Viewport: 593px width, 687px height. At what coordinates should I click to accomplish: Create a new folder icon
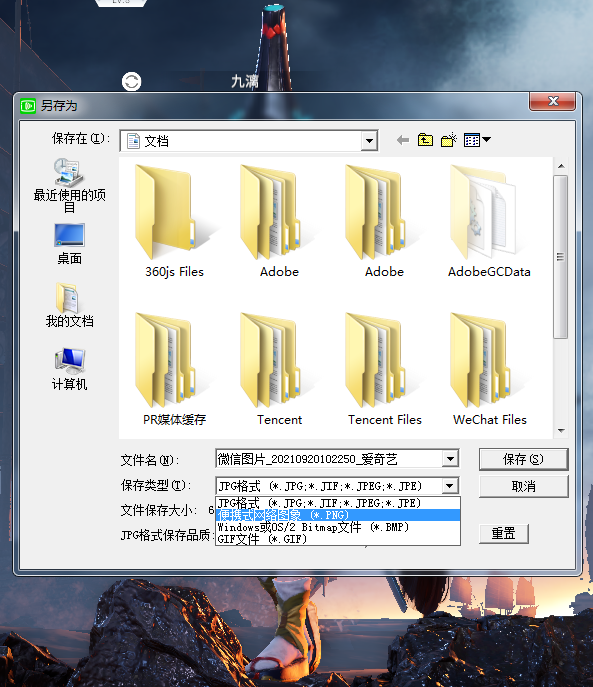coord(449,140)
